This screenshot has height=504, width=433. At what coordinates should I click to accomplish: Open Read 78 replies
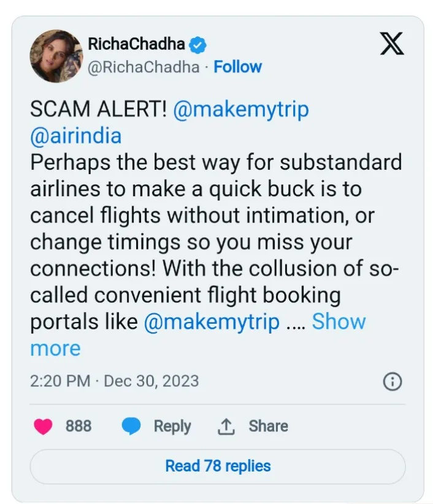tap(218, 466)
